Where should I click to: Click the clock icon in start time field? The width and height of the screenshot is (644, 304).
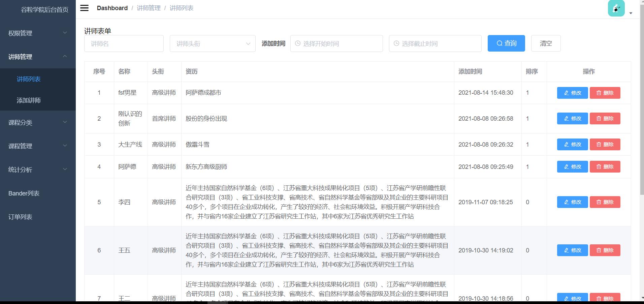(x=298, y=43)
